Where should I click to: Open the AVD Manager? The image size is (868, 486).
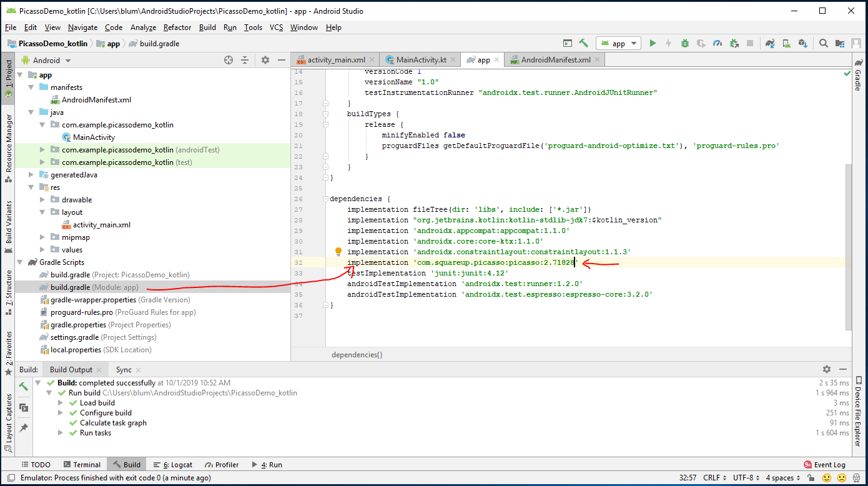[787, 43]
